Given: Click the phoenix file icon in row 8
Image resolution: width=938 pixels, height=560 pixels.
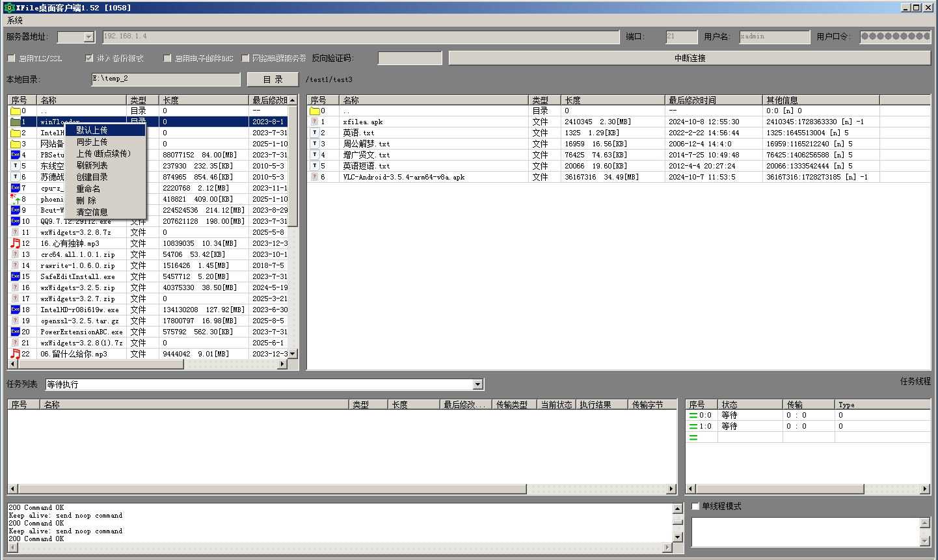Looking at the screenshot, I should point(16,199).
